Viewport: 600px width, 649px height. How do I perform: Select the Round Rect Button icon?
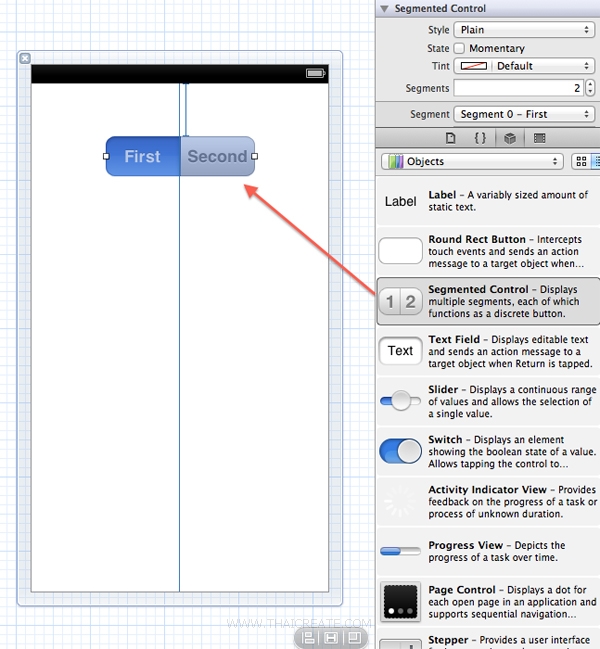click(401, 250)
